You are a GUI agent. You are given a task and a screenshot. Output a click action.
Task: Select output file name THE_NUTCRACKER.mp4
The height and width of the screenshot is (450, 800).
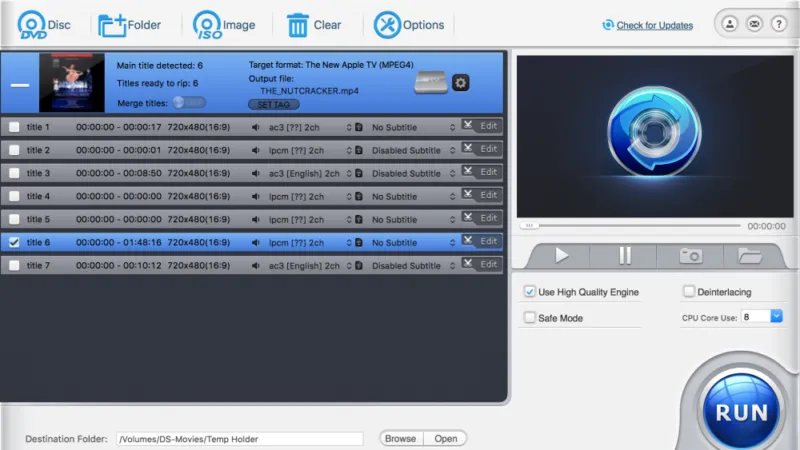click(309, 91)
